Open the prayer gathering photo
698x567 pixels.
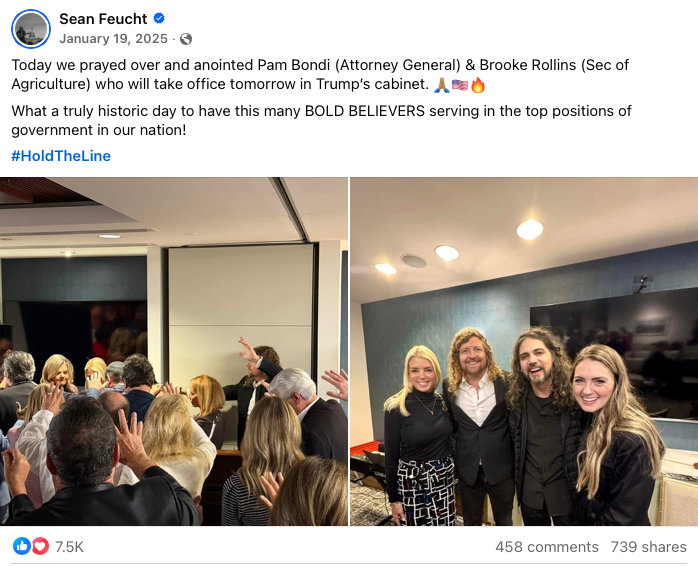(x=174, y=352)
